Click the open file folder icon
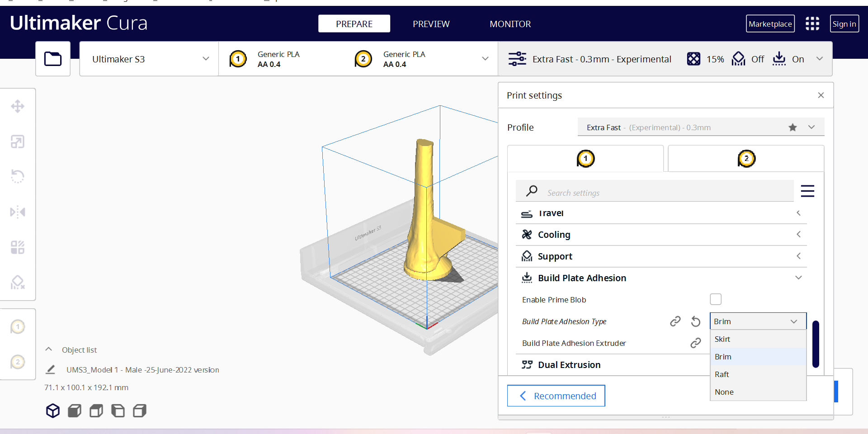The image size is (868, 434). click(53, 59)
